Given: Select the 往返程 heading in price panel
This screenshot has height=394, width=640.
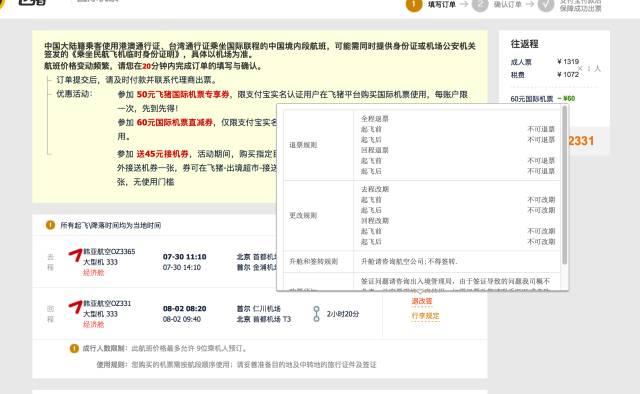Looking at the screenshot, I should [x=524, y=44].
